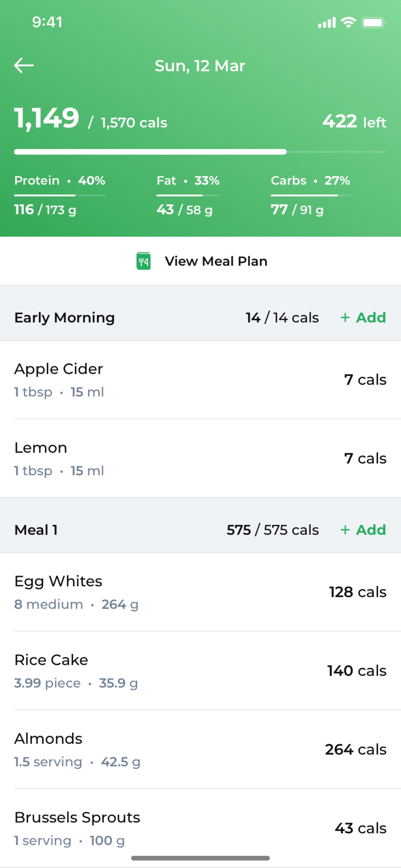Tap the Carbs 27% macro section
Viewport: 401px width, 868px height.
click(x=310, y=195)
